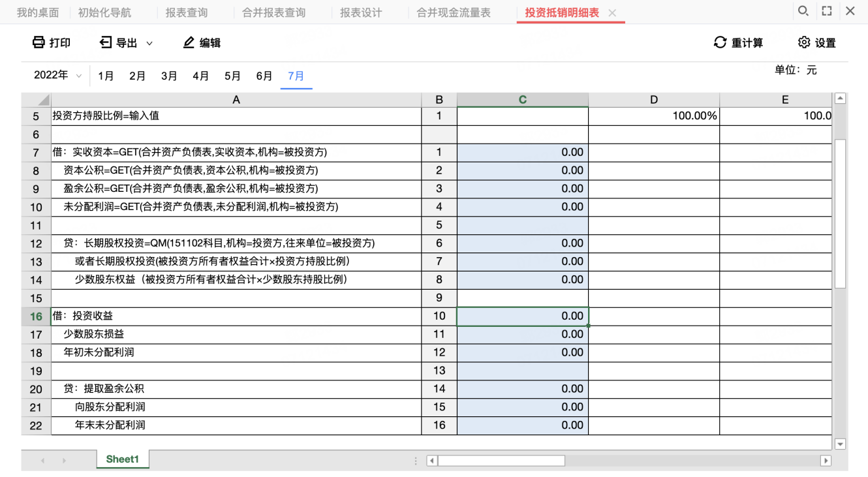868x477 pixels.
Task: Select column D header
Action: pyautogui.click(x=654, y=100)
